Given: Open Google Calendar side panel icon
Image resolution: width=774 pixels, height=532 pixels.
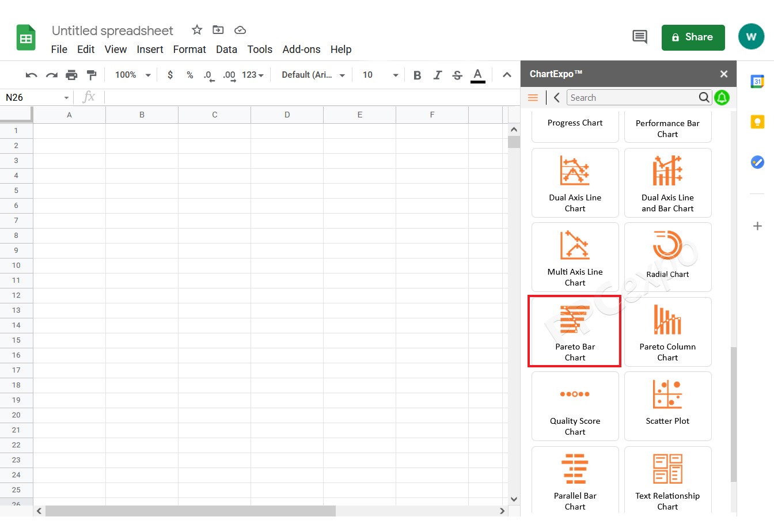Looking at the screenshot, I should pyautogui.click(x=757, y=82).
